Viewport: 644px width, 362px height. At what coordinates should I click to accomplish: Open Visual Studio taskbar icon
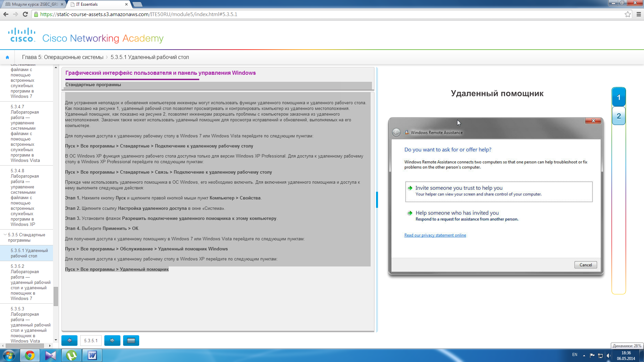(51, 355)
